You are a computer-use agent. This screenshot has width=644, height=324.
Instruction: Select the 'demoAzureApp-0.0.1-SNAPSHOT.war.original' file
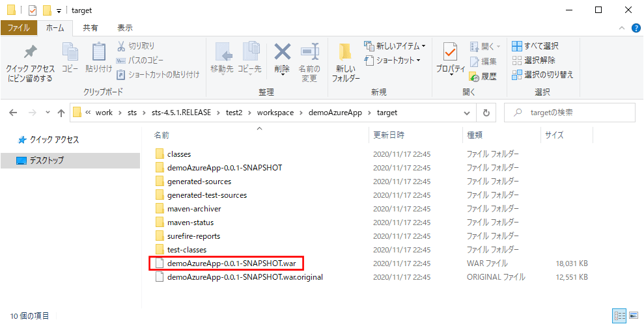coord(245,277)
